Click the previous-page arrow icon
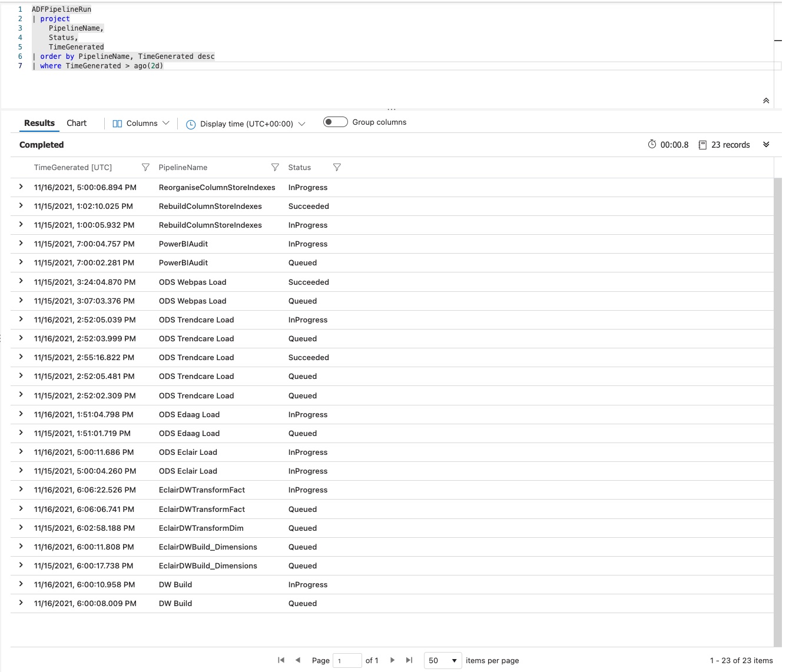Viewport: 789px width, 672px height. coord(298,660)
